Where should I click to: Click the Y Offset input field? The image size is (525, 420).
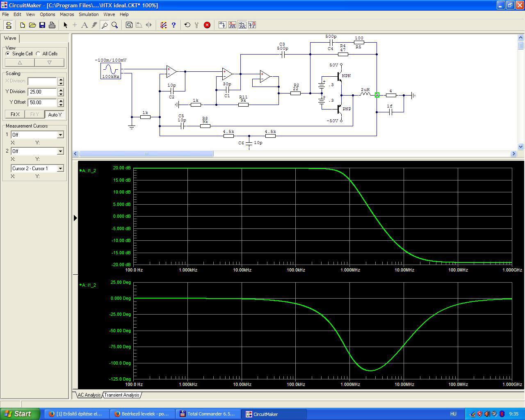pos(42,103)
